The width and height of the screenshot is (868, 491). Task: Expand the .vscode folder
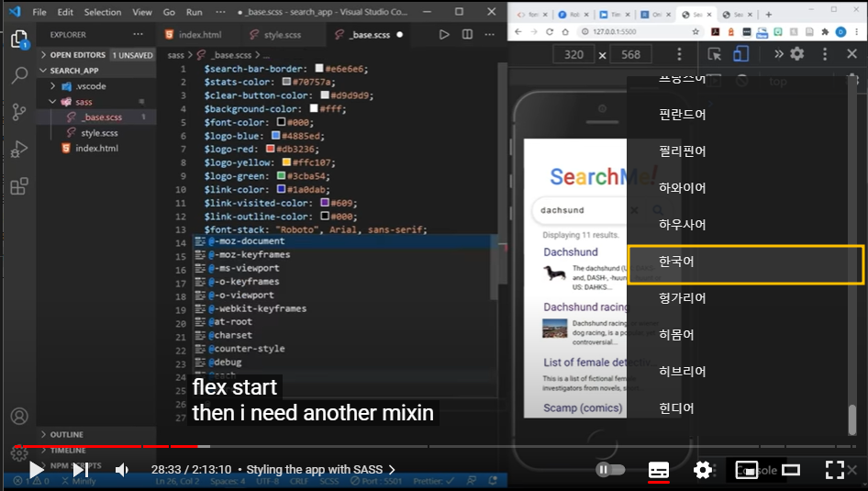pos(90,85)
